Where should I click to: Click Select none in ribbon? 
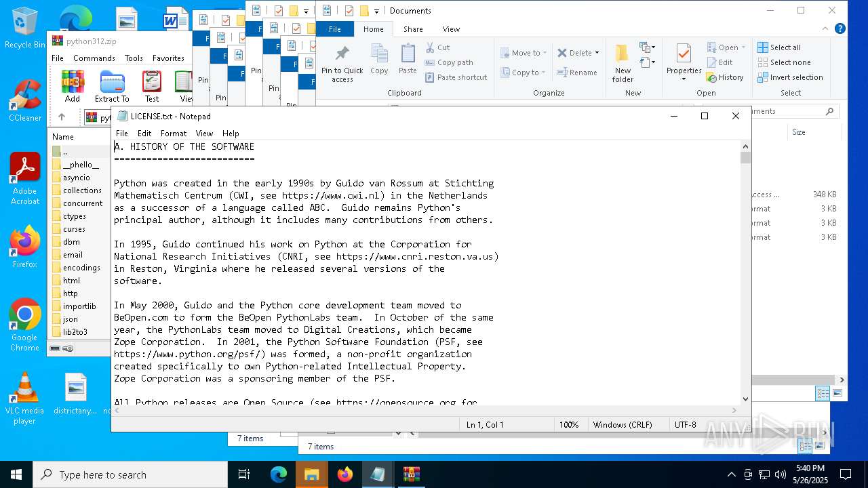click(784, 62)
